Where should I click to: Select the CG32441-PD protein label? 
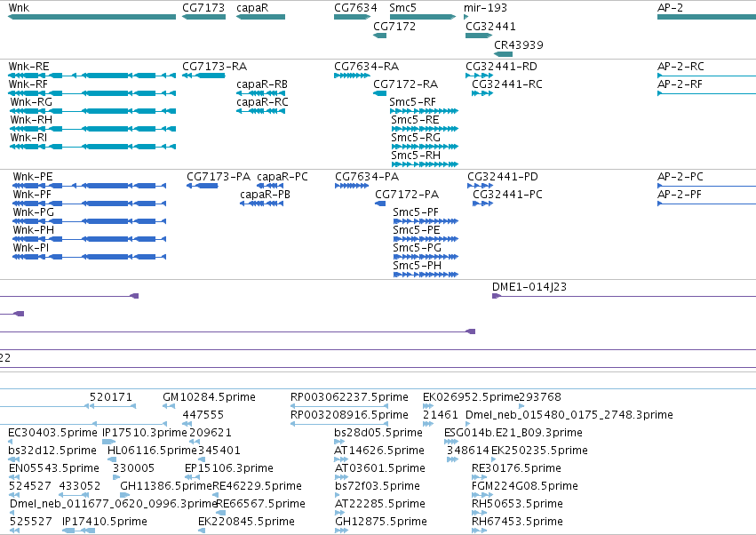(503, 177)
